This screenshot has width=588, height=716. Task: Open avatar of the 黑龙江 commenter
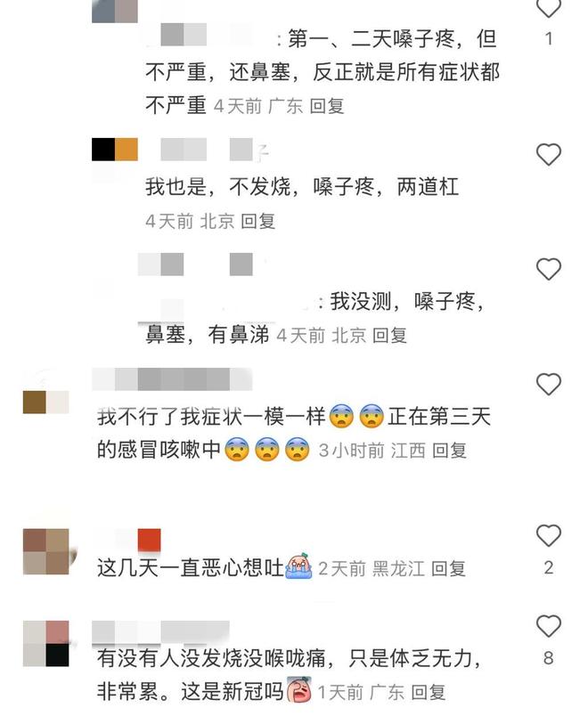click(45, 551)
